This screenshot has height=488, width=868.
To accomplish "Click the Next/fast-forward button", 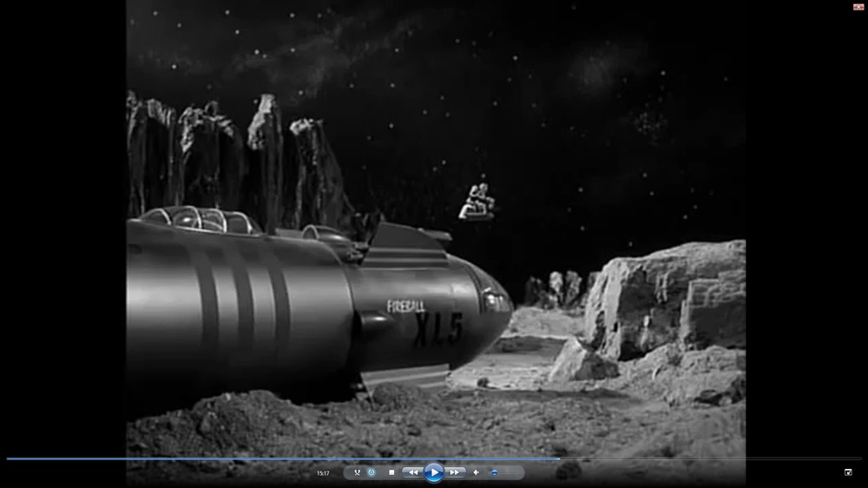I will tap(454, 472).
